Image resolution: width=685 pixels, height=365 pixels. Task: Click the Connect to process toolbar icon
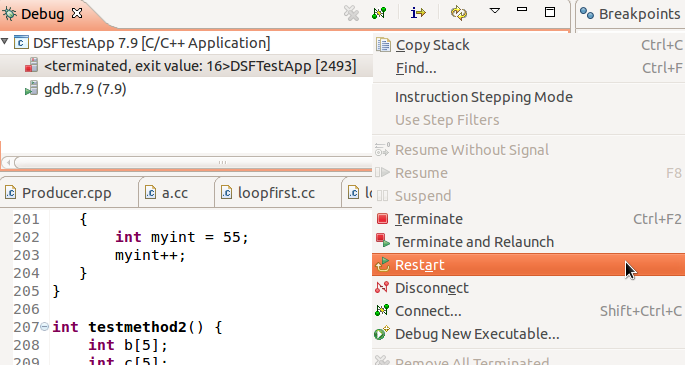pyautogui.click(x=379, y=13)
